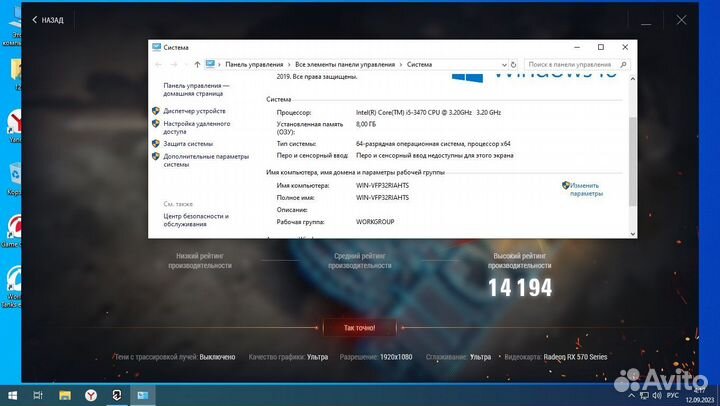Open File Explorer from the taskbar
The height and width of the screenshot is (406, 720).
(x=65, y=395)
